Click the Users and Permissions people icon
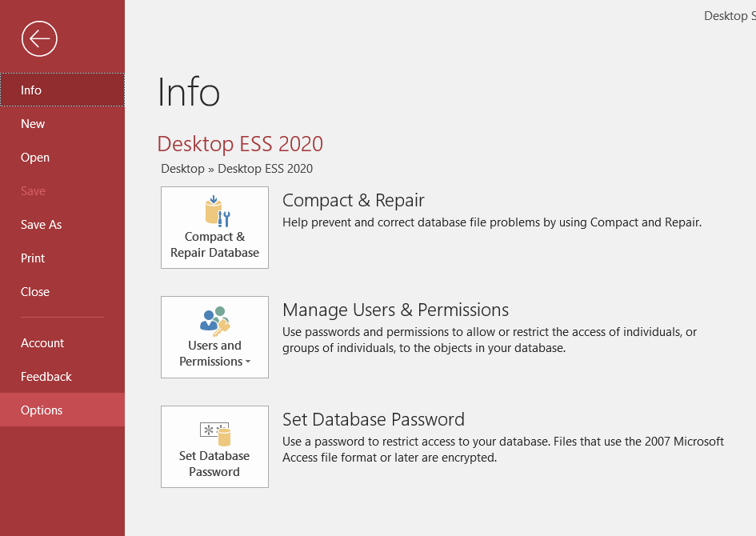 [214, 321]
